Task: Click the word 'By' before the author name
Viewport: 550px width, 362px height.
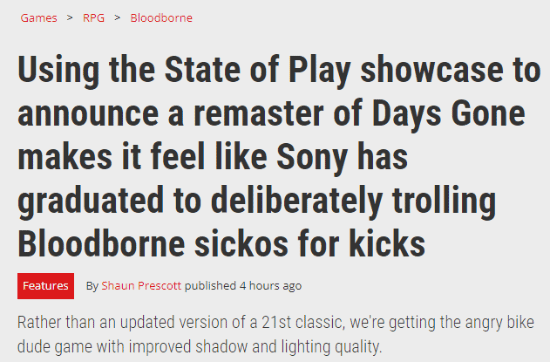Action: point(92,286)
